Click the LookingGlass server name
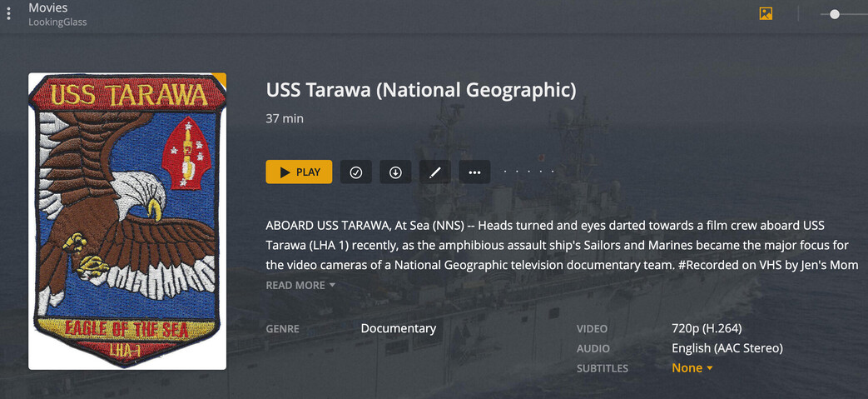This screenshot has height=399, width=868. click(57, 22)
